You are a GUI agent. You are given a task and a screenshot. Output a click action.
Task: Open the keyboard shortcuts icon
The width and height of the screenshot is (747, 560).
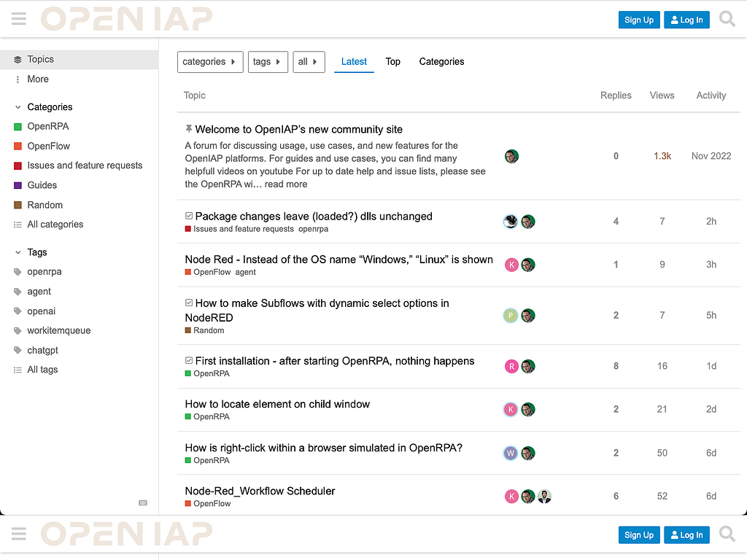click(142, 503)
